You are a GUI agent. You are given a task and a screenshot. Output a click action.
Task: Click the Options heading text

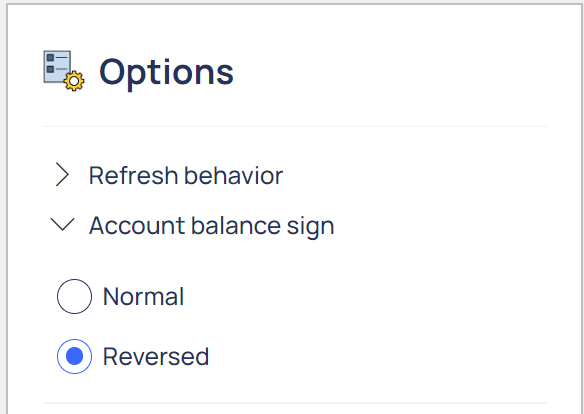[166, 73]
